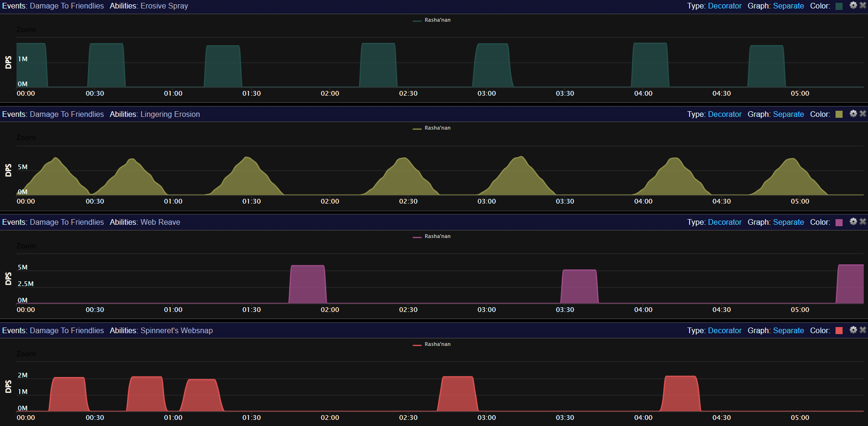This screenshot has width=868, height=426.
Task: Change Decorator type on Lingering Erosion row
Action: 724,115
